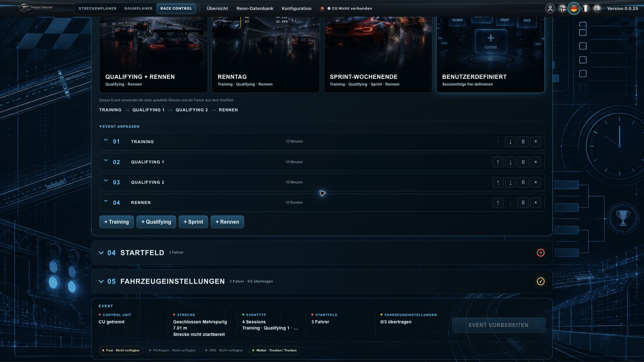Move Training session down
Screen dimensions: 644x362
[510, 142]
